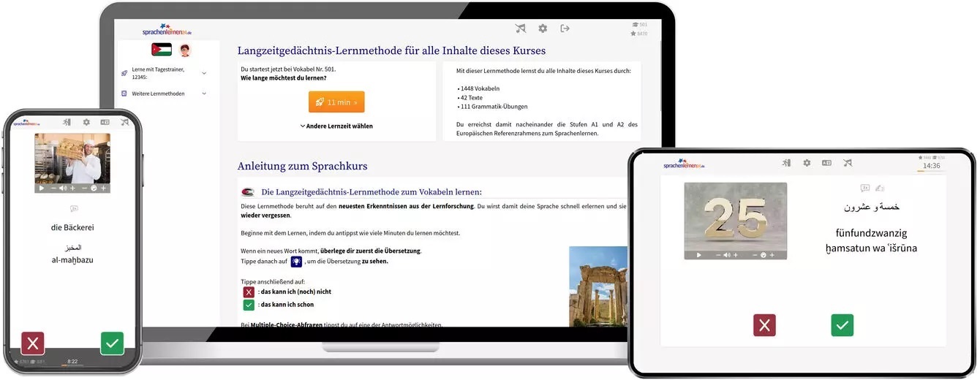
Task: Open settings gear on tablet toolbar
Action: click(x=807, y=163)
